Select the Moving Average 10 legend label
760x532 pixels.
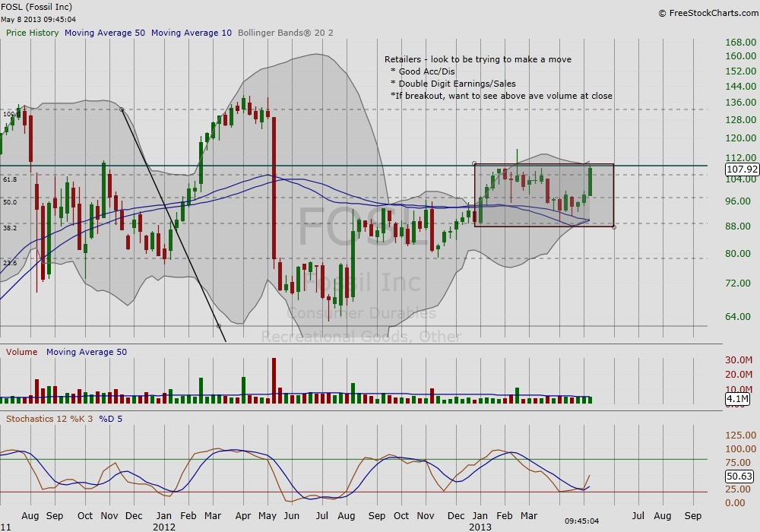[x=192, y=33]
